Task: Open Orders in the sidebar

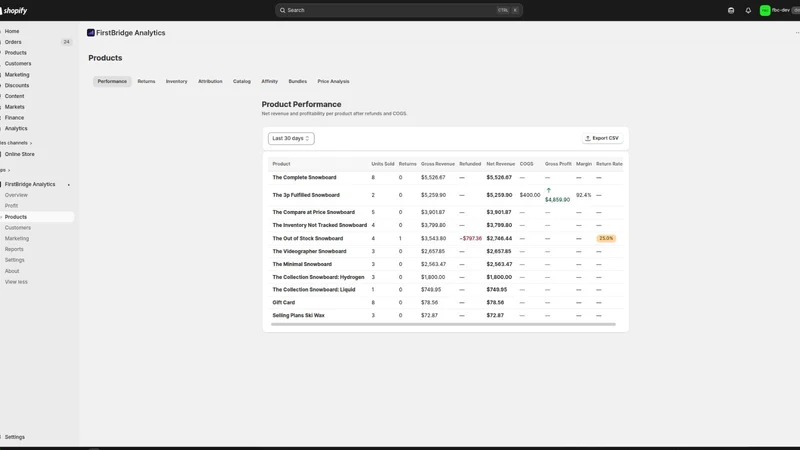Action: [x=13, y=42]
